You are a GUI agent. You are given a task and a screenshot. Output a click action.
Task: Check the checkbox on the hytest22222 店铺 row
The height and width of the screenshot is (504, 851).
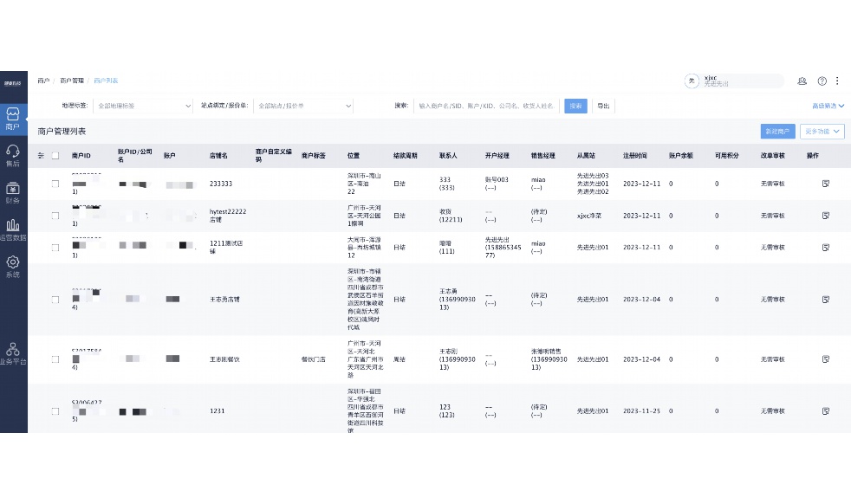(x=55, y=215)
